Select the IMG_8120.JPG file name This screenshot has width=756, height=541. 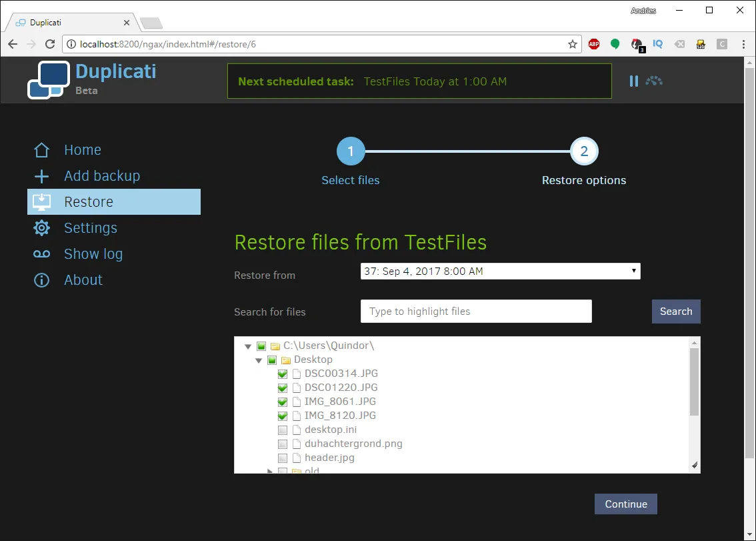[340, 416]
